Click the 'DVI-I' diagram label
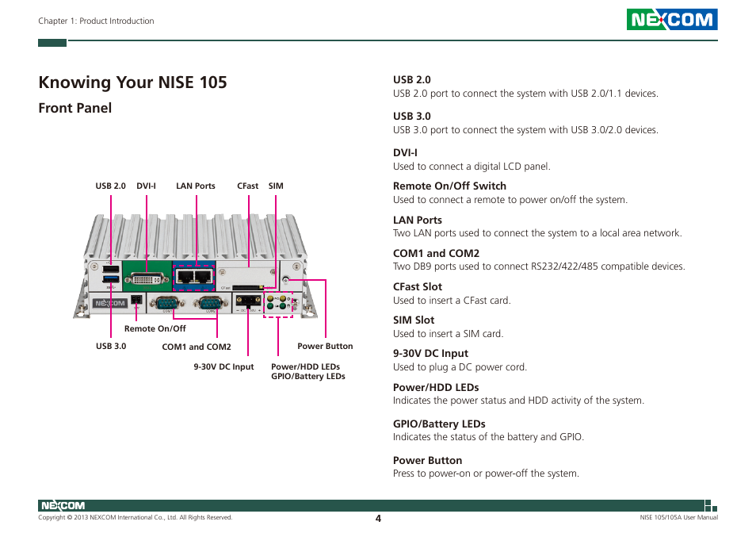Viewport: 756px width, 533px height. click(146, 186)
